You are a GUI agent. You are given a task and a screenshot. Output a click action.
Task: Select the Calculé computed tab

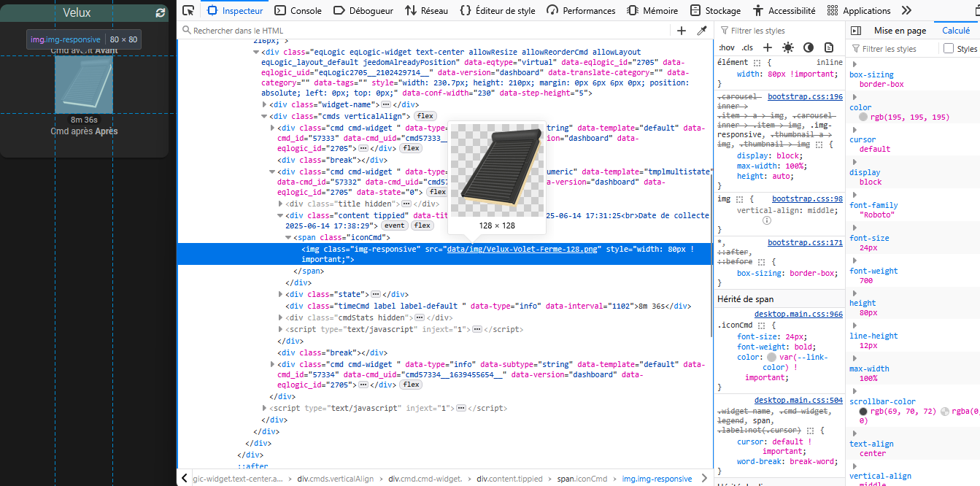point(956,31)
